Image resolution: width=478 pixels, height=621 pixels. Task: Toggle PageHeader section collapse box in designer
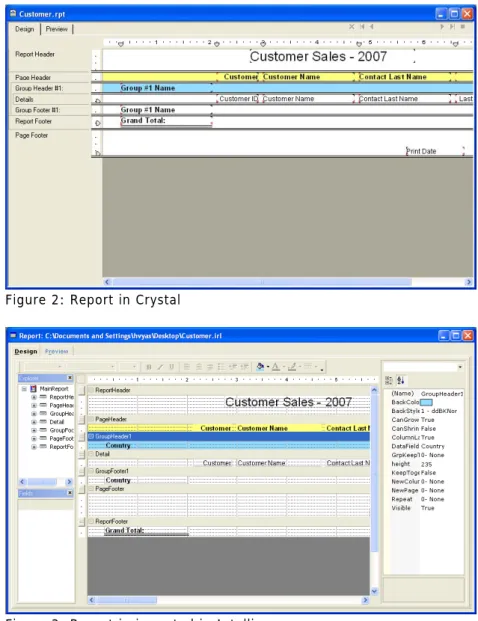[x=91, y=419]
